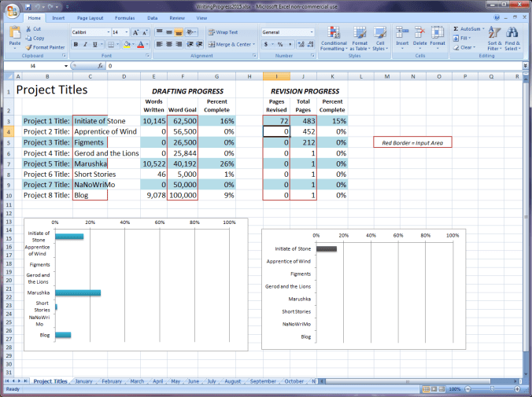Click the Format Painter brush icon

coord(30,47)
